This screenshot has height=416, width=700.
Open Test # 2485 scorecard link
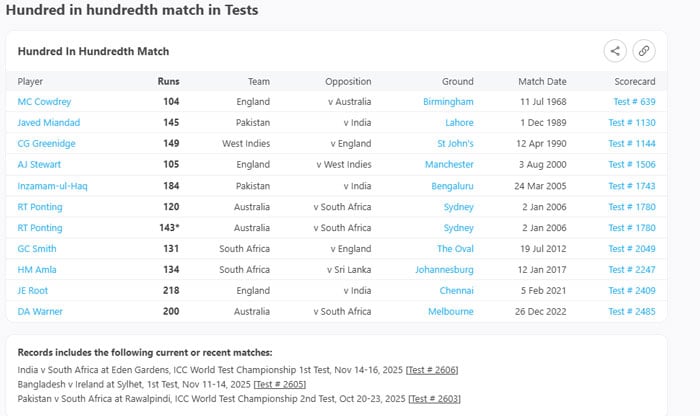tap(631, 312)
